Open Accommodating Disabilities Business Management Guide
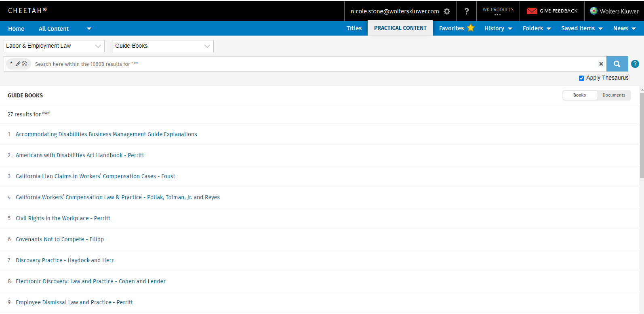Viewport: 644px width, 314px height. [x=106, y=134]
